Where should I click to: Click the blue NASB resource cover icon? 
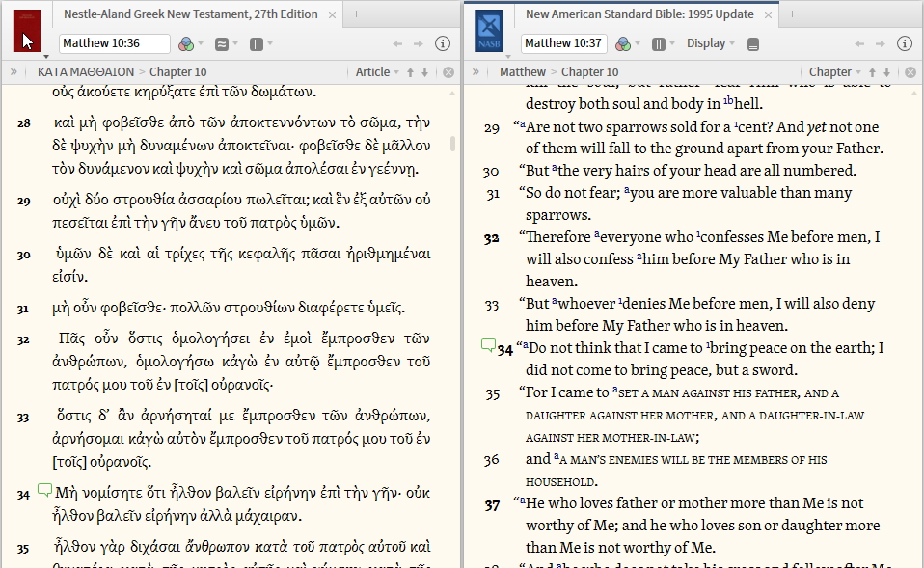tap(489, 31)
